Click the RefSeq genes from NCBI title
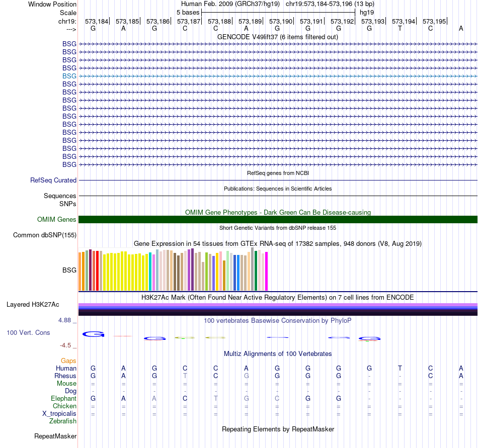478x448 pixels. (x=278, y=173)
